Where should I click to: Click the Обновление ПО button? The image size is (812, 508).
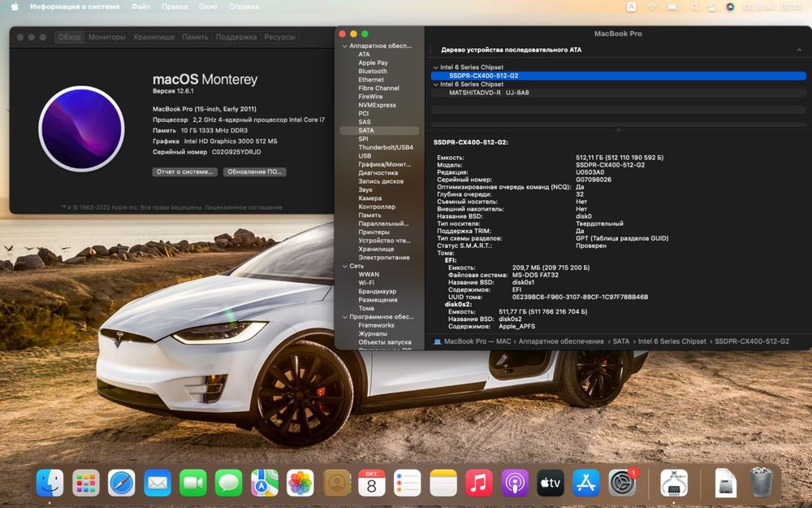[255, 172]
